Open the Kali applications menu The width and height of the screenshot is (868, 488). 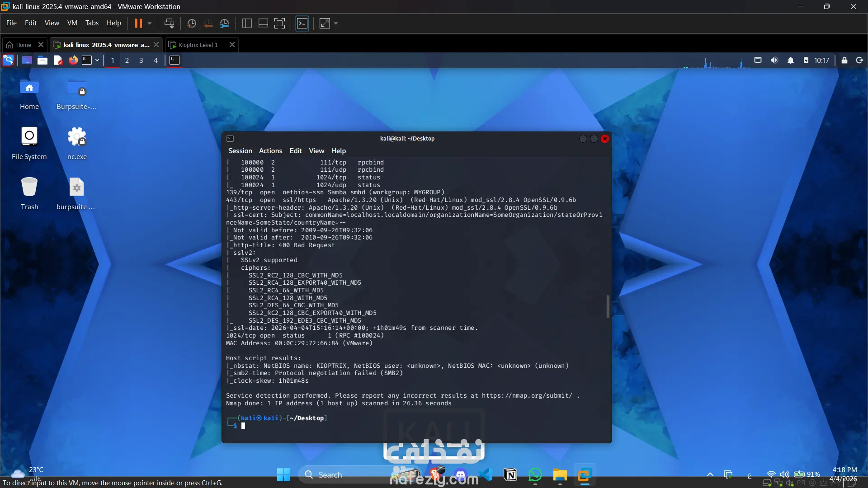[8, 60]
